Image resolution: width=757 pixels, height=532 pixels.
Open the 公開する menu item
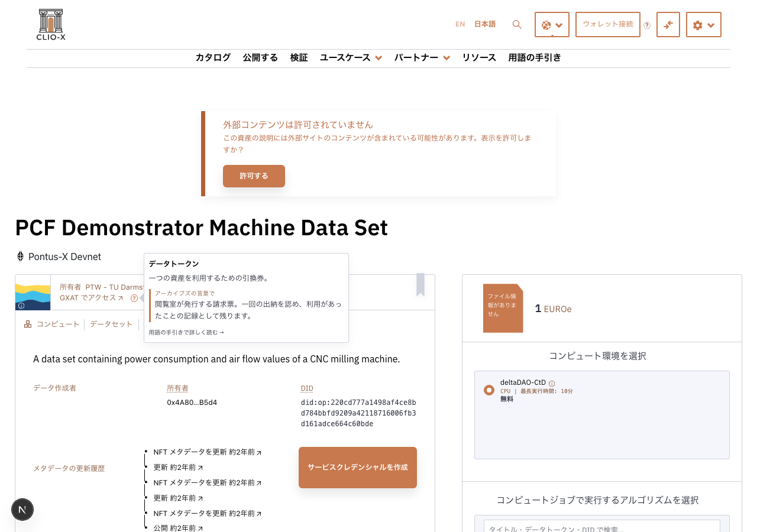pyautogui.click(x=260, y=57)
